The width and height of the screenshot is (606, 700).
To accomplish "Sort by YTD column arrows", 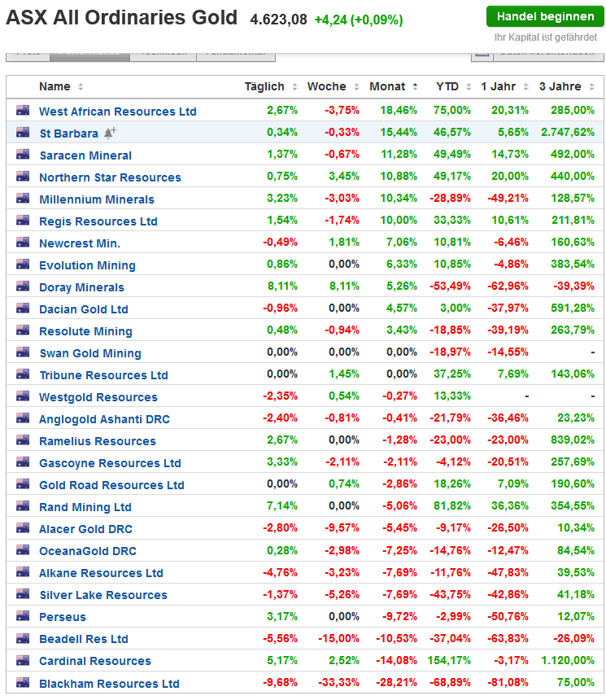I will point(468,86).
